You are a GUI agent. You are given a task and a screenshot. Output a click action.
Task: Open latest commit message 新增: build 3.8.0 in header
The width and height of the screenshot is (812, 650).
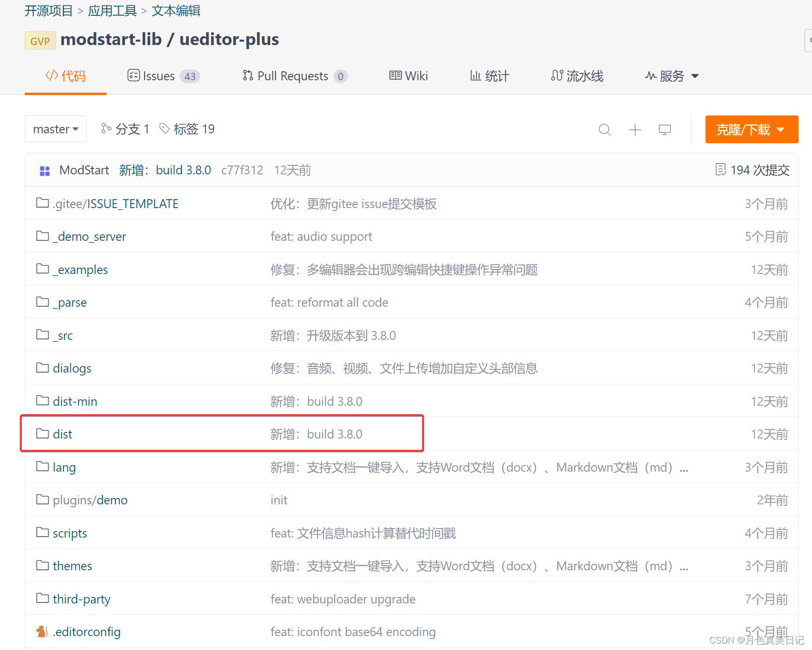pos(165,170)
